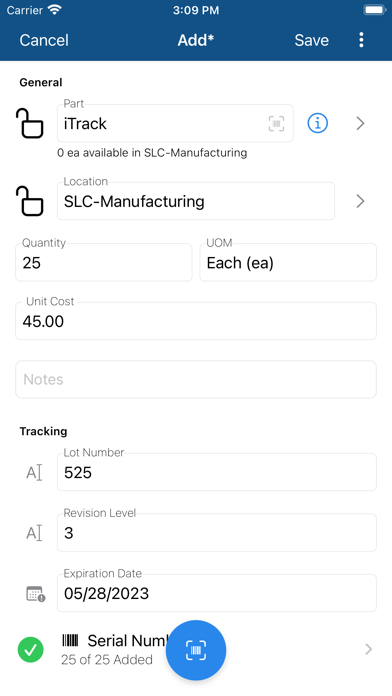Select the Expiration Date field 05/28/2023
The width and height of the screenshot is (392, 696).
[x=217, y=593]
